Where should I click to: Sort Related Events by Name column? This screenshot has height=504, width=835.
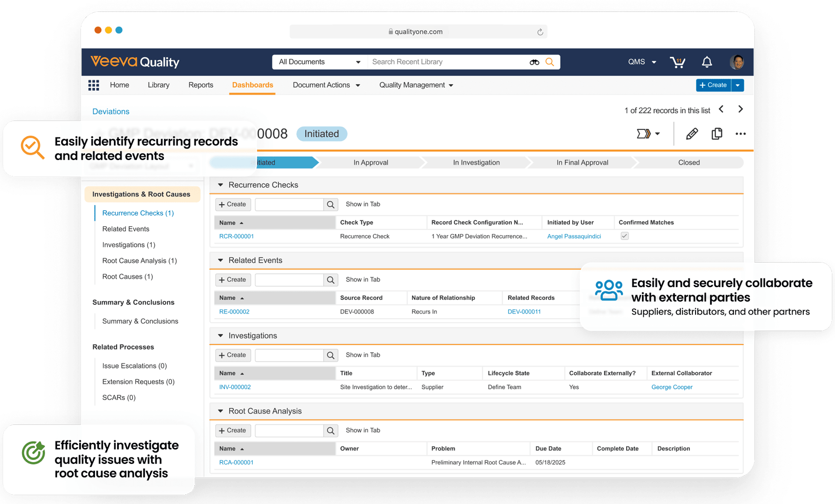click(x=274, y=298)
